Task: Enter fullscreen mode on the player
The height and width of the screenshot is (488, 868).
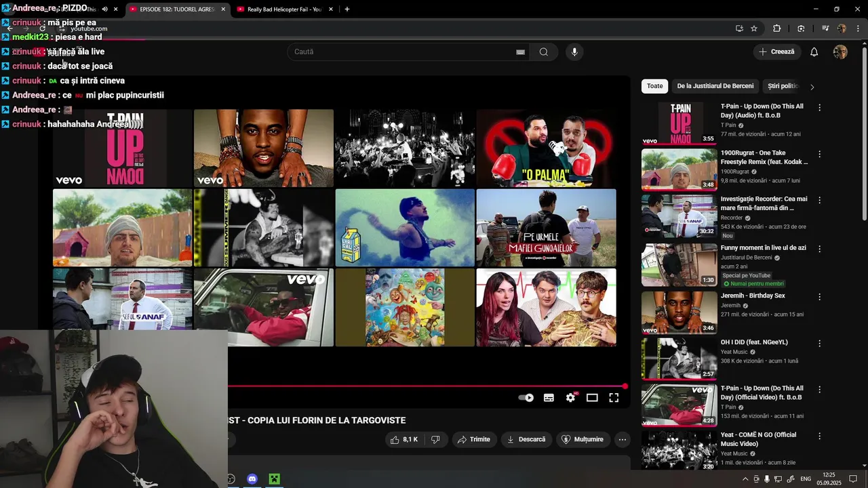Action: (x=614, y=398)
